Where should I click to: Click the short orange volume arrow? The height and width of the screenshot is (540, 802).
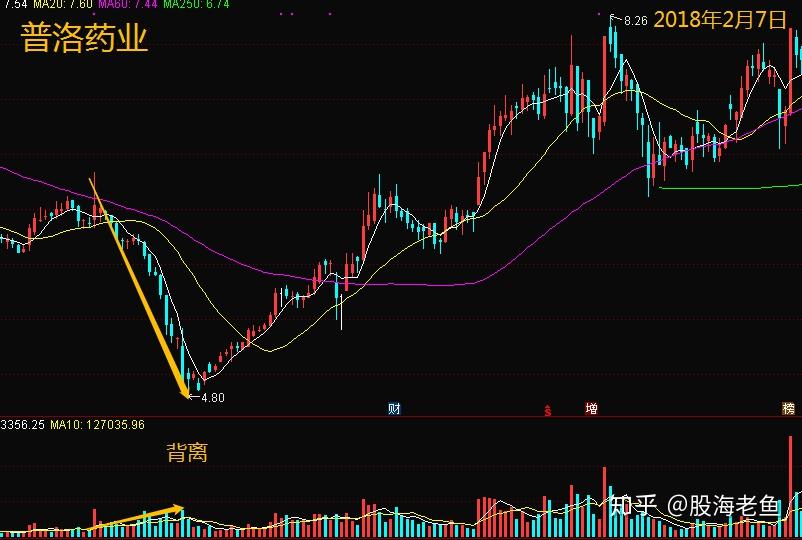point(136,518)
